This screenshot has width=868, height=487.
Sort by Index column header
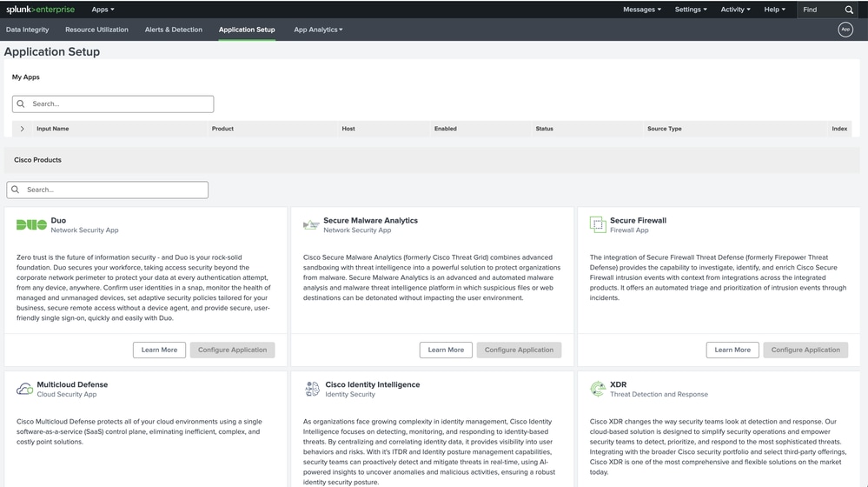(839, 129)
